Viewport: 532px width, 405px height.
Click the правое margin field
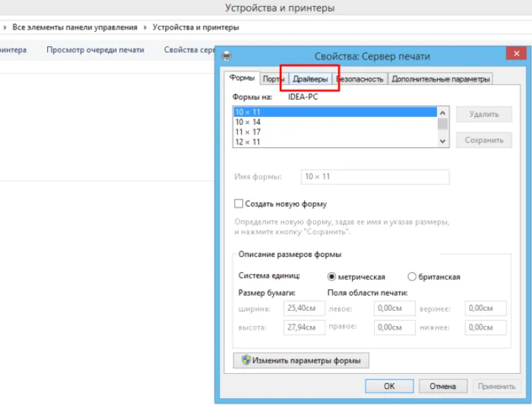click(x=394, y=327)
